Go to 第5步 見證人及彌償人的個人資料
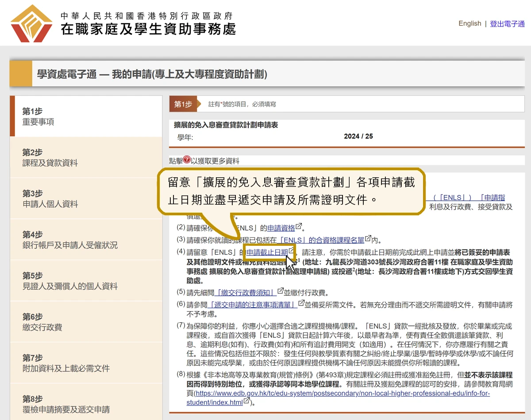The width and height of the screenshot is (531, 420). [x=86, y=281]
